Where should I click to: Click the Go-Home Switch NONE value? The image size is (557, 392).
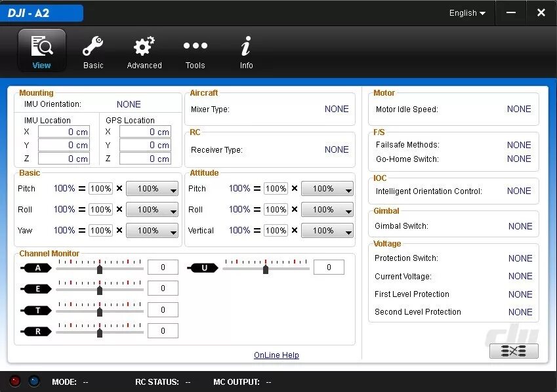click(519, 159)
